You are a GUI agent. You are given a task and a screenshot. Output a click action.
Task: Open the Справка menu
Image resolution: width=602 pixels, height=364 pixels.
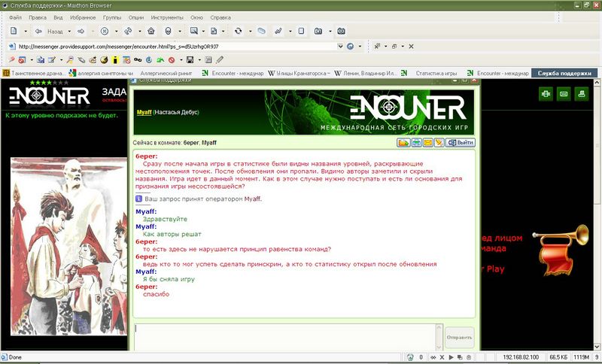(x=220, y=17)
